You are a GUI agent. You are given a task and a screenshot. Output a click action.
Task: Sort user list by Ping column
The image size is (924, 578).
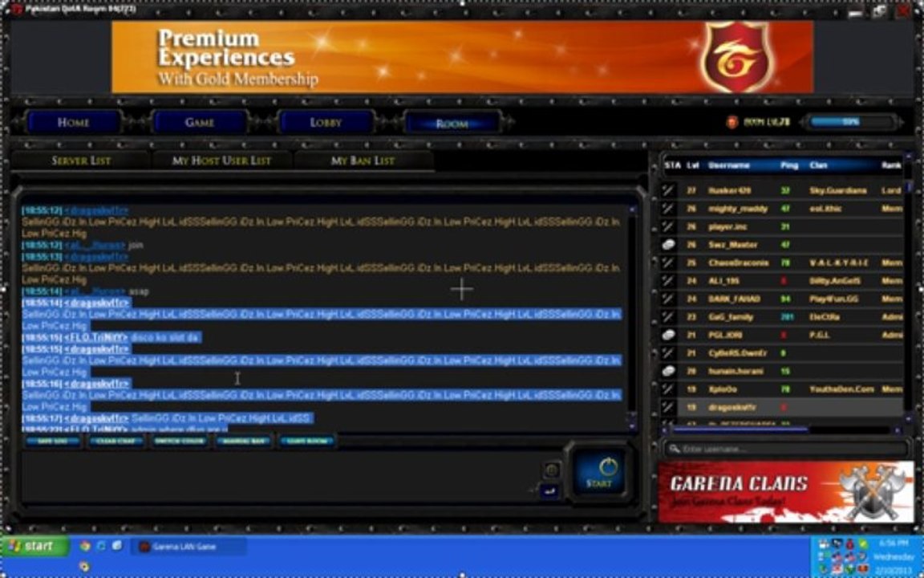(789, 165)
